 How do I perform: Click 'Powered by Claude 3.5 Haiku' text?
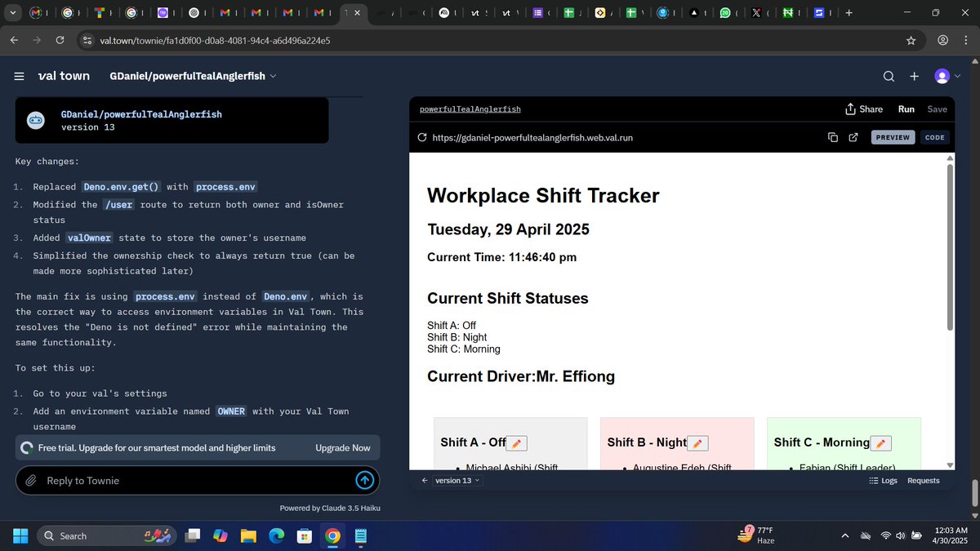point(330,508)
